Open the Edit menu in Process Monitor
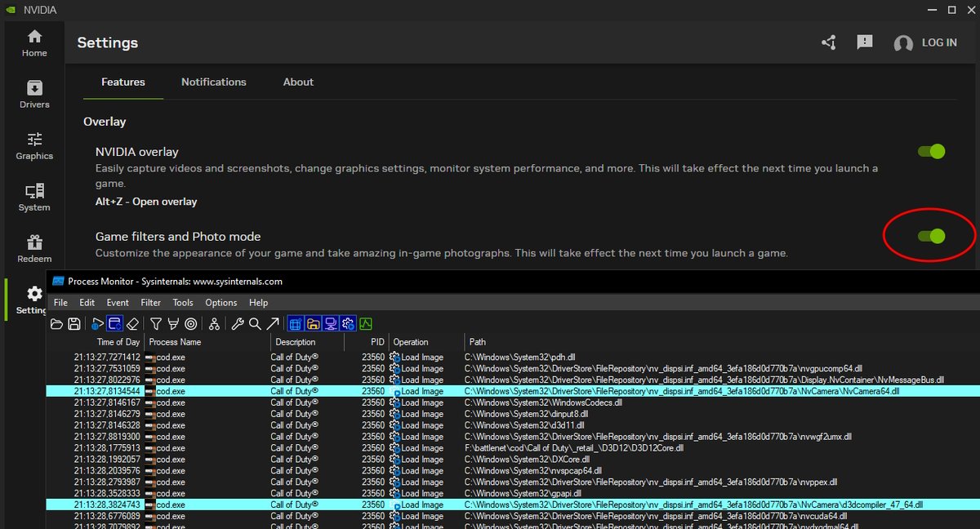 pos(87,303)
